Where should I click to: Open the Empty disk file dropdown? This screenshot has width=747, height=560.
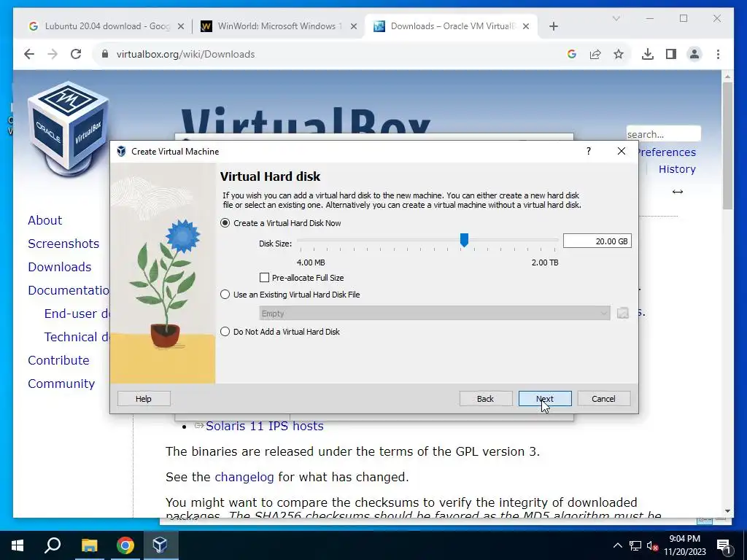click(x=435, y=313)
